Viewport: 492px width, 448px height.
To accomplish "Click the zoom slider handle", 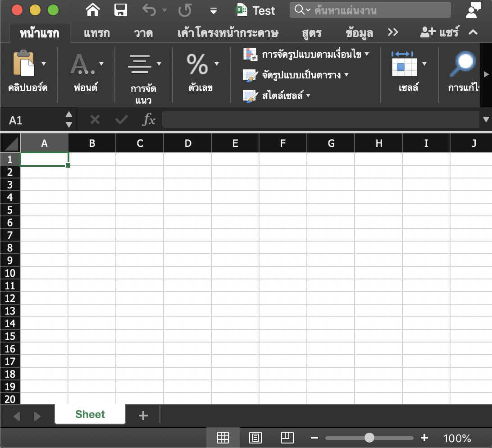I will [369, 437].
